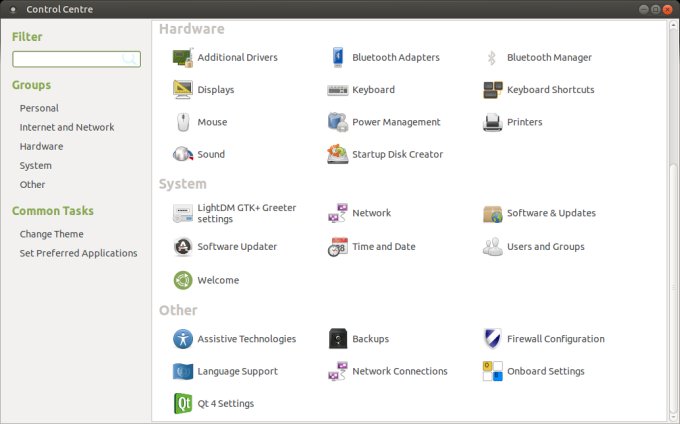Screen dimensions: 680x424
Task: Launch the Software Updater icon
Action: pyautogui.click(x=183, y=247)
